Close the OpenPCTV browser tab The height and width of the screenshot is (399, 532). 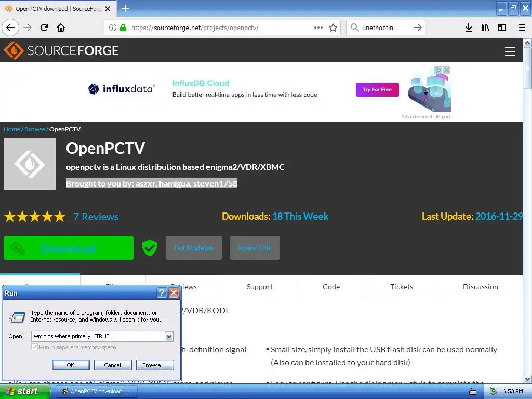108,9
